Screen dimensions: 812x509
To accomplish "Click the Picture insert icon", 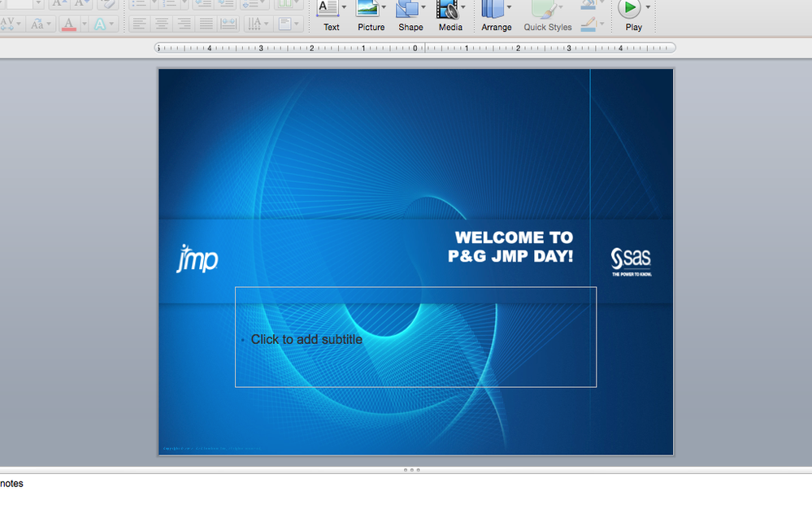I will [x=367, y=9].
